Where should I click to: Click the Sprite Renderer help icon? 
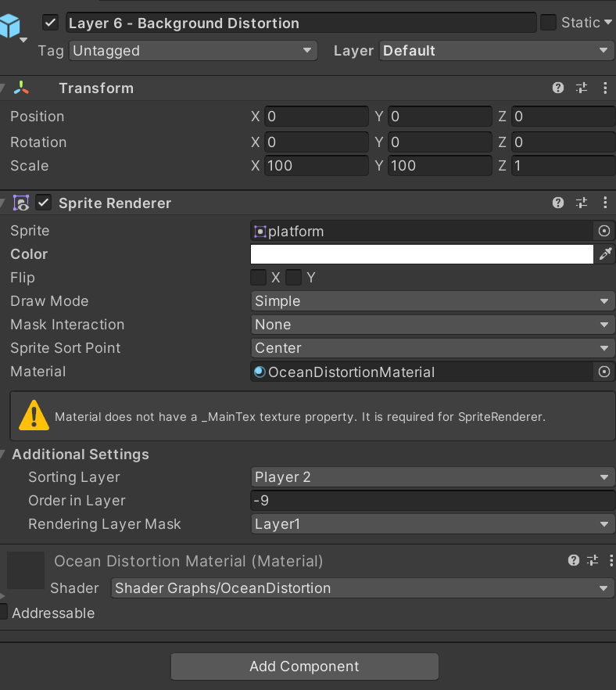pos(557,203)
